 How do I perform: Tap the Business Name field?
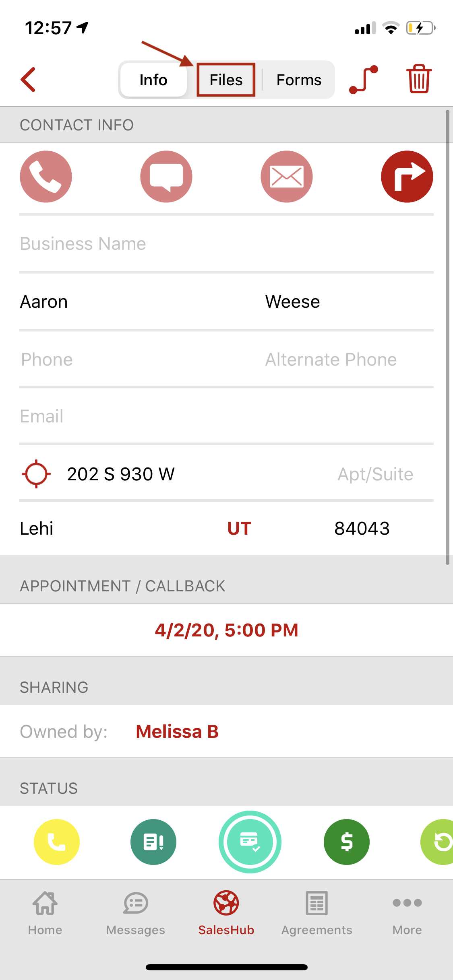click(x=226, y=244)
